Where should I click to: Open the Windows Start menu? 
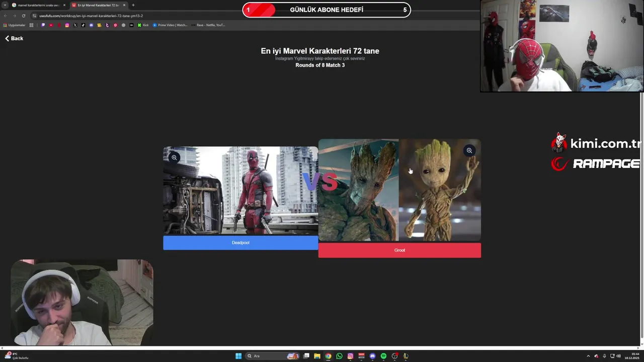pyautogui.click(x=238, y=356)
